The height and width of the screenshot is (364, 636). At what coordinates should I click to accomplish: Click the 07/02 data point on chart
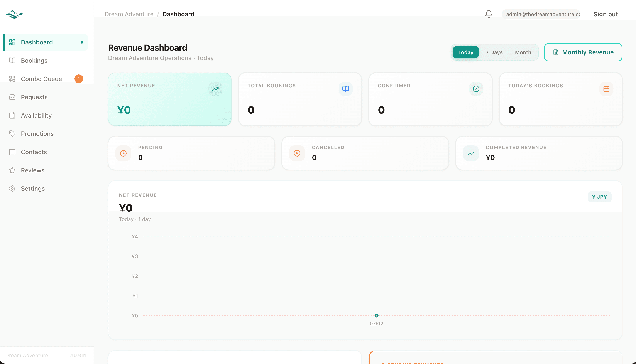[376, 315]
